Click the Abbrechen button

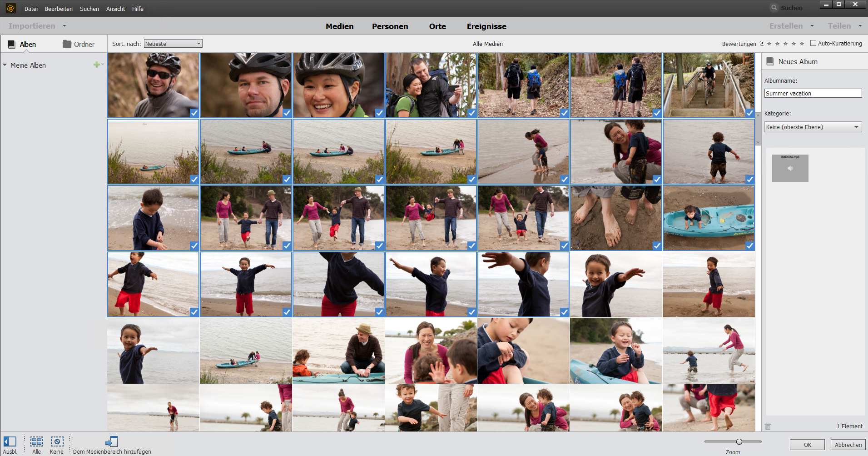[848, 445]
